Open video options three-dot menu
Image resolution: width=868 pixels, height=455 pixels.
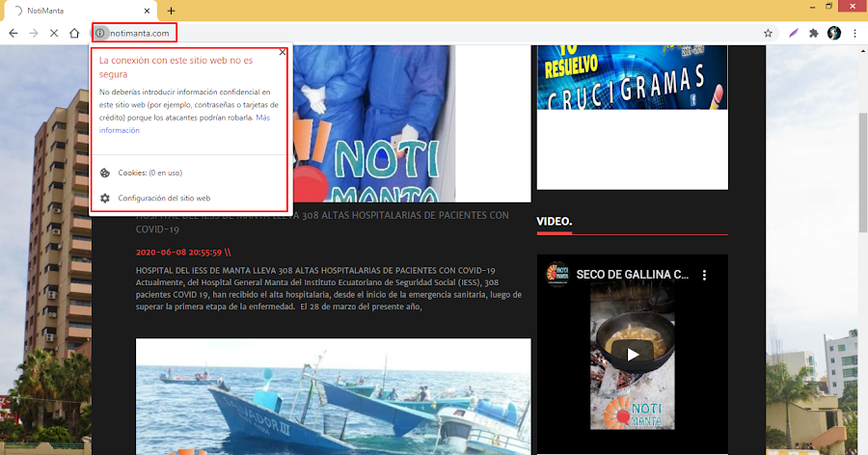click(x=704, y=275)
